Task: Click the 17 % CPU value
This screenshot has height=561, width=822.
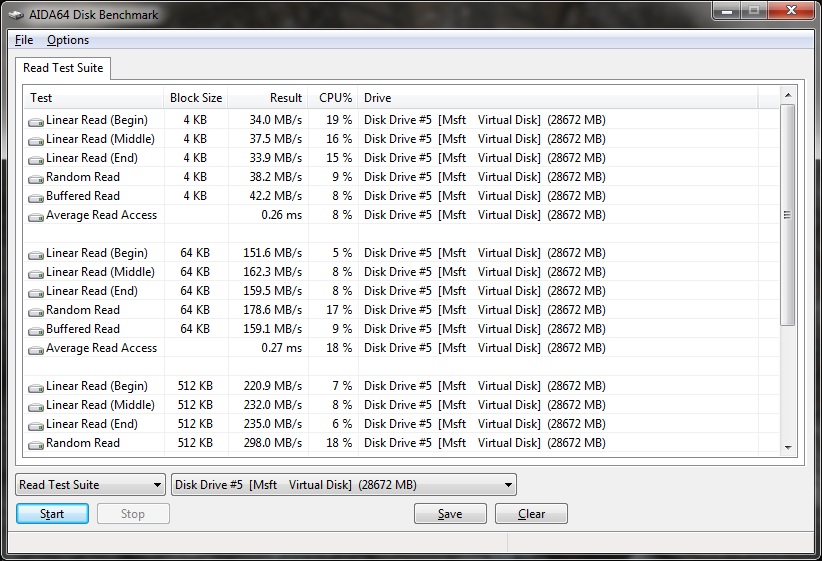Action: (339, 310)
